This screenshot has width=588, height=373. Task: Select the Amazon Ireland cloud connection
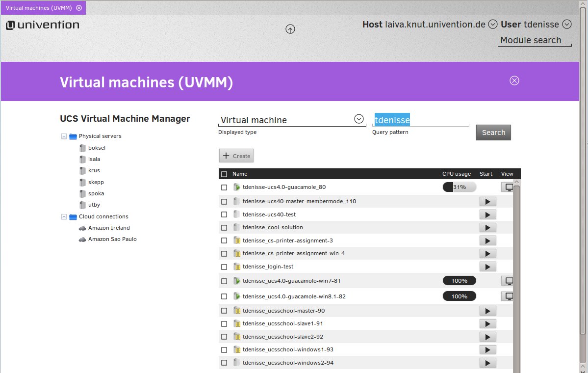coord(109,228)
